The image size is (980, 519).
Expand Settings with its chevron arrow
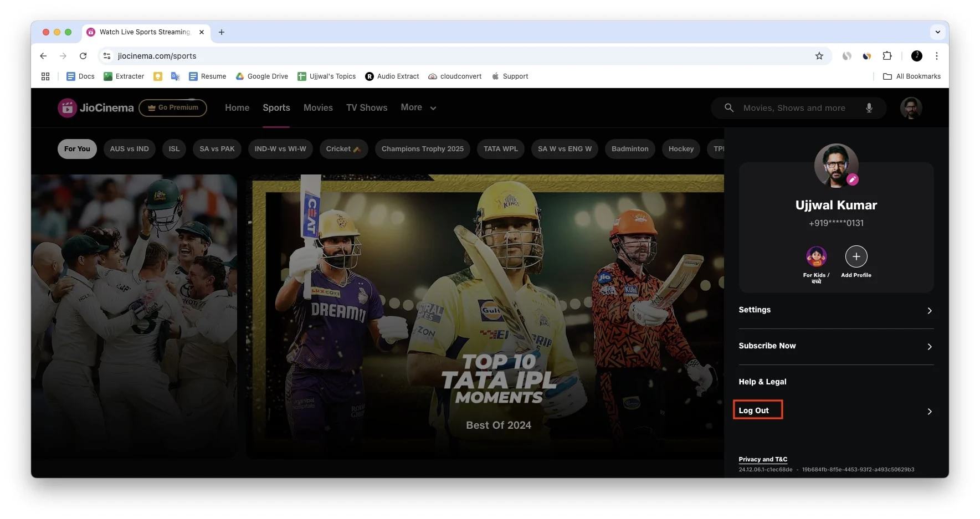pos(929,311)
